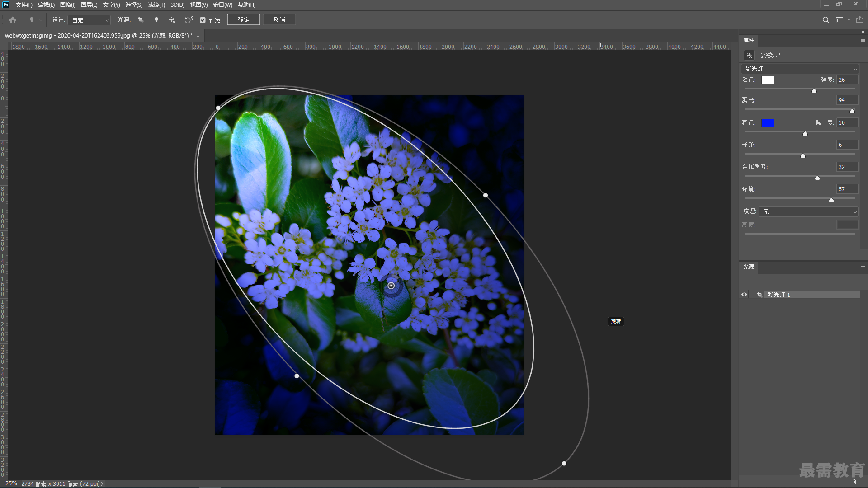The width and height of the screenshot is (868, 488).
Task: Add a new spotlight from 光照 icons
Action: click(141, 20)
